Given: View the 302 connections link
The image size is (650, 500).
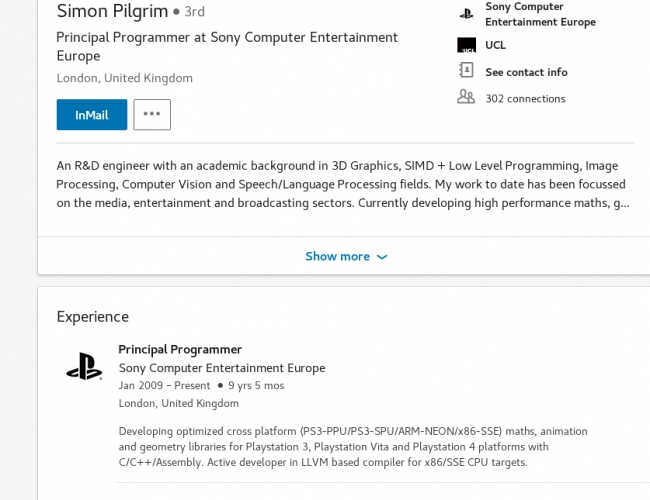Looking at the screenshot, I should [525, 99].
